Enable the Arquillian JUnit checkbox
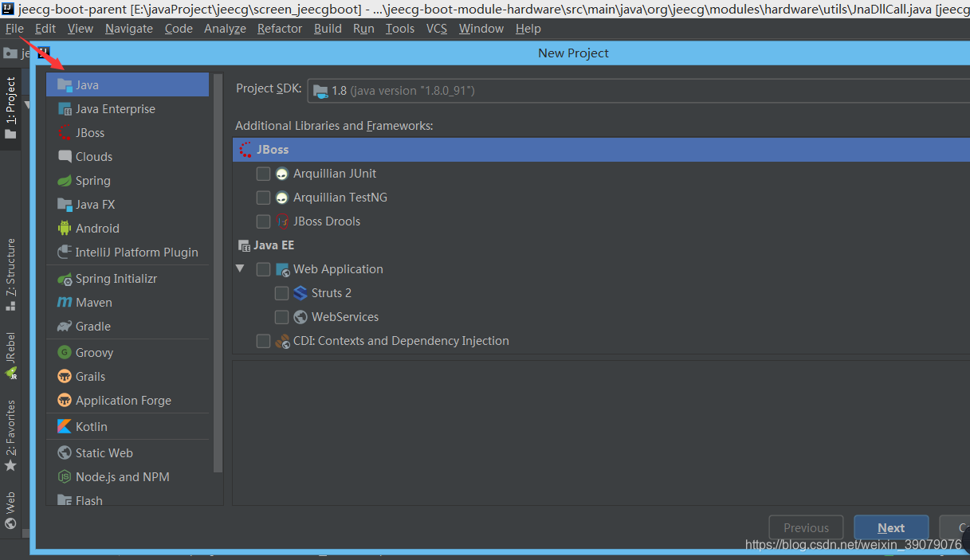 pos(263,174)
